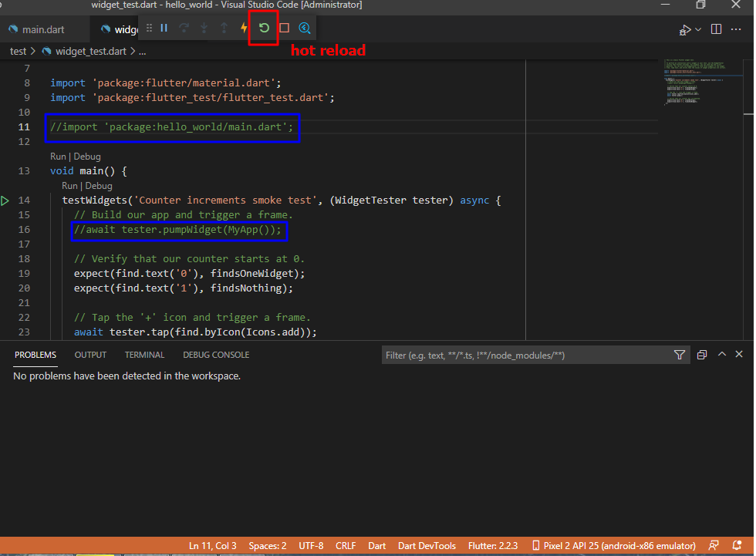Select the Dart language mode
Viewport: 756px width, 556px height.
(376, 546)
